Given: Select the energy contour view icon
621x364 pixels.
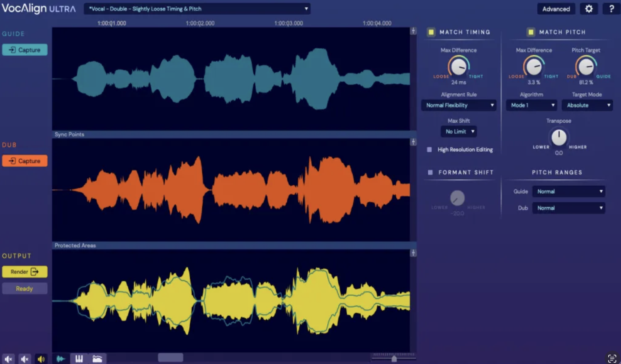Looking at the screenshot, I should 97,359.
